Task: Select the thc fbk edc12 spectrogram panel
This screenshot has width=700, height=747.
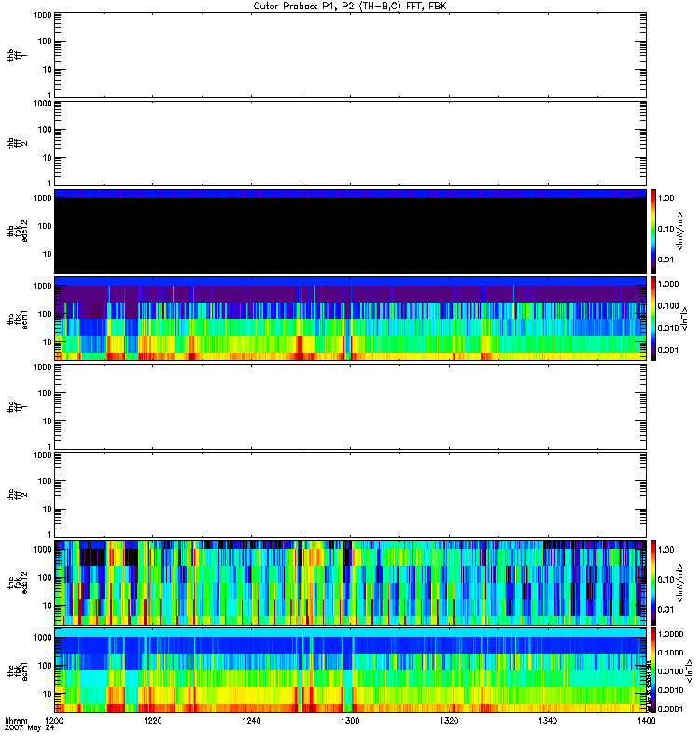Action: click(x=350, y=582)
